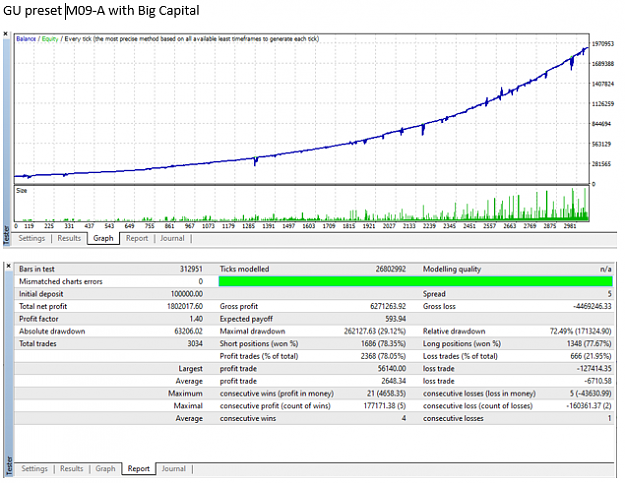Click the 'Absolute drawdown' label

click(52, 331)
